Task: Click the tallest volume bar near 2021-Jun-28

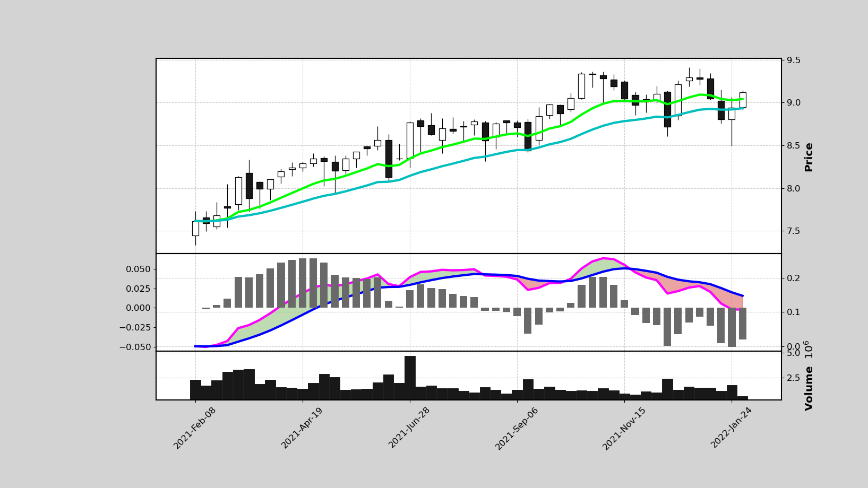Action: [410, 378]
